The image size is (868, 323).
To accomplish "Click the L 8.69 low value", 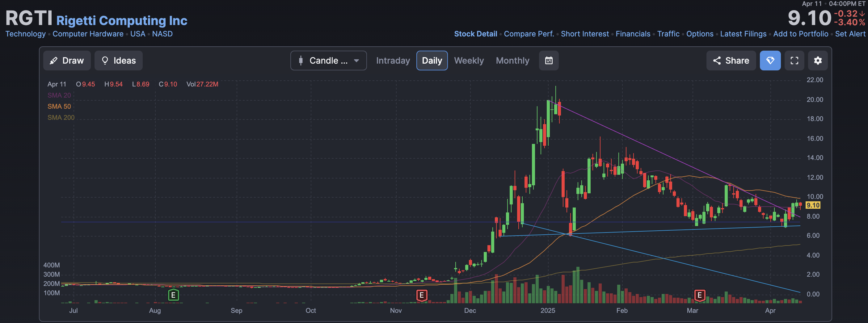I will 141,84.
